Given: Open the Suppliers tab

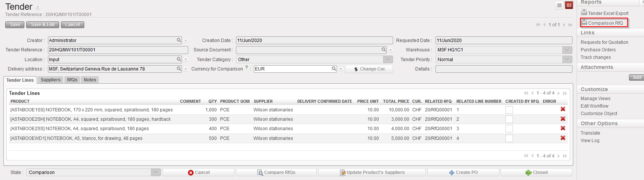Looking at the screenshot, I should [51, 80].
